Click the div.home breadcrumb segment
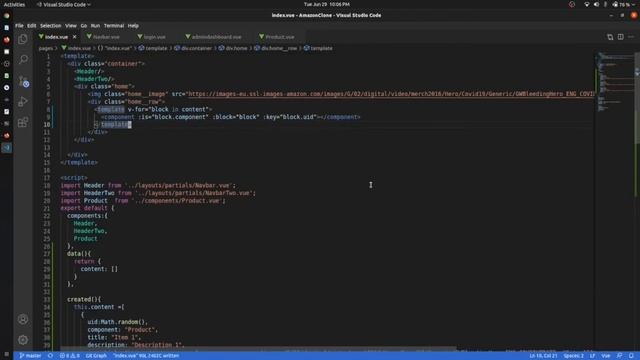Screen dimensions: 640x360 (x=233, y=48)
